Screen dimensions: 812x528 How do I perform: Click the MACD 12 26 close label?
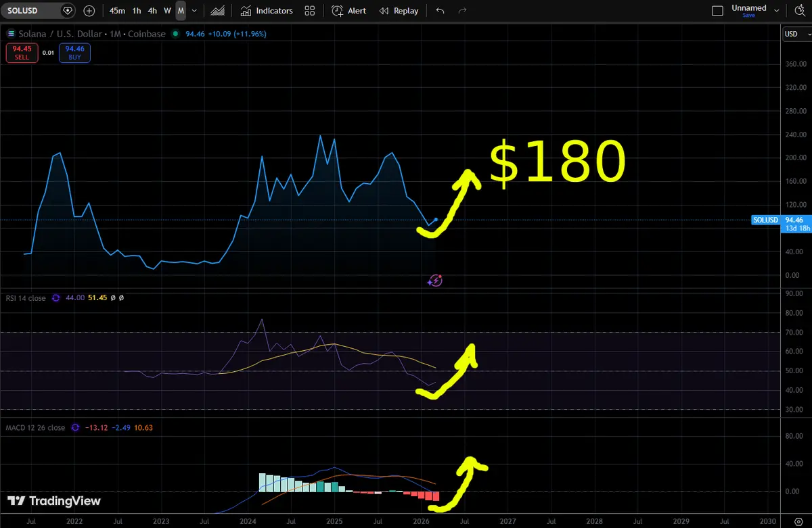click(36, 427)
